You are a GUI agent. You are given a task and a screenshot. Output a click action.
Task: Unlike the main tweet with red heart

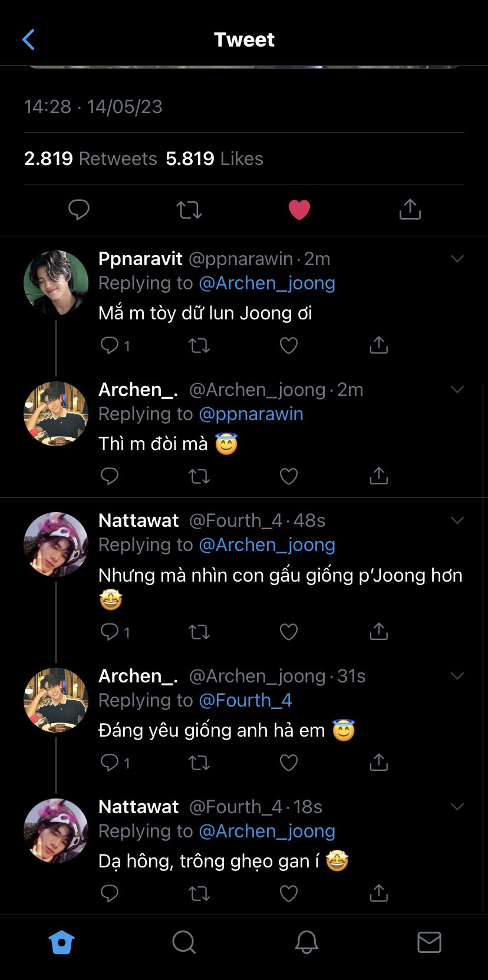point(299,209)
